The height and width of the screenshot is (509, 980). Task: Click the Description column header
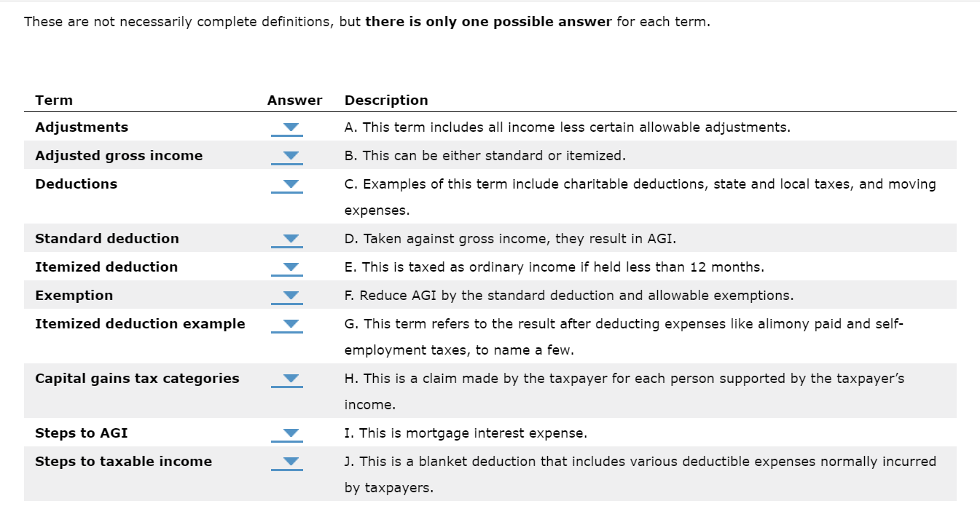tap(387, 100)
